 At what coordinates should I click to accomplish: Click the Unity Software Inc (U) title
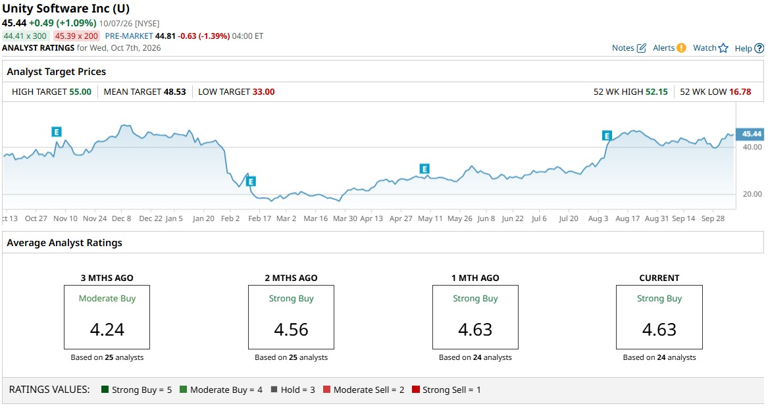tap(66, 9)
